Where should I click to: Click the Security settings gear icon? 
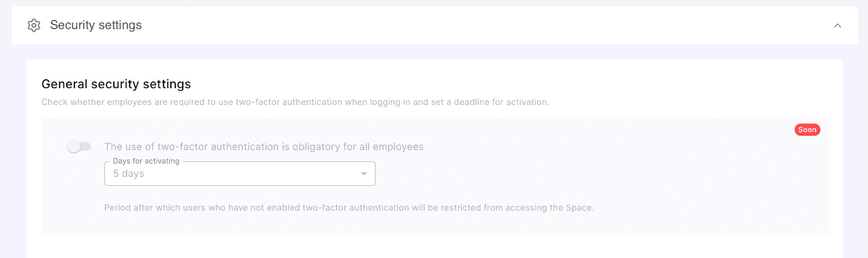[34, 26]
